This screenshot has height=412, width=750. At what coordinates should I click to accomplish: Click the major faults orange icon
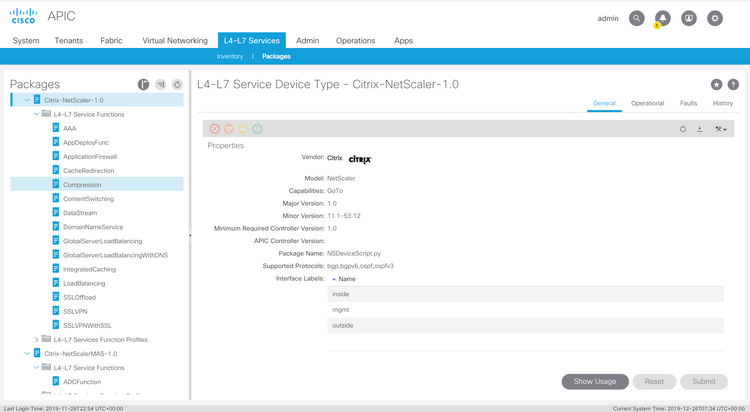(x=229, y=129)
